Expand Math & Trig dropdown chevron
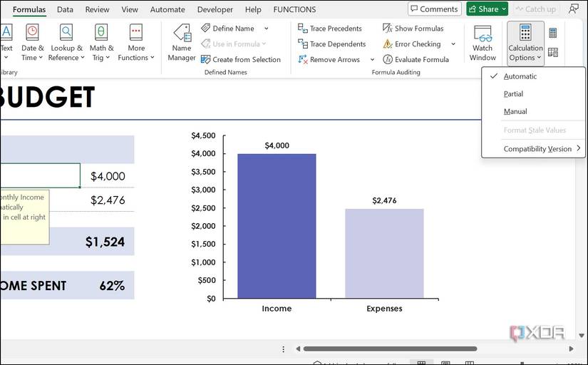This screenshot has width=588, height=365. (x=108, y=58)
